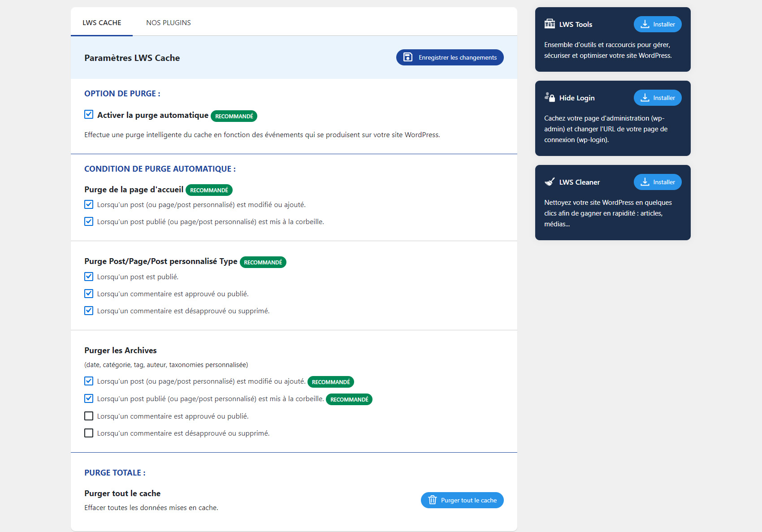Install the LWS Tools plugin
The width and height of the screenshot is (762, 532).
tap(658, 24)
